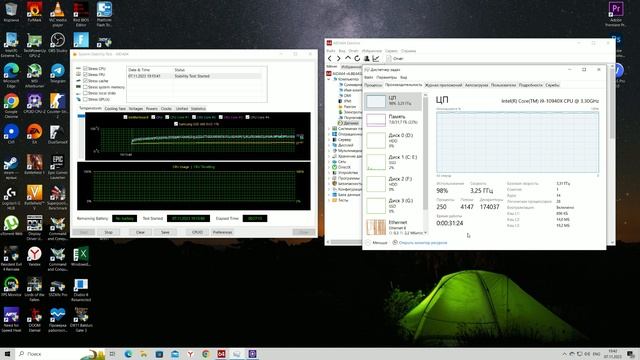Enable Stress GPU(s) checkbox
The height and width of the screenshot is (360, 640).
tap(85, 99)
